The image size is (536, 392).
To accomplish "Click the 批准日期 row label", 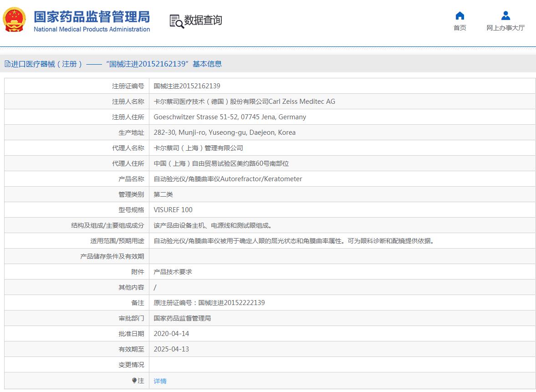I will (131, 334).
